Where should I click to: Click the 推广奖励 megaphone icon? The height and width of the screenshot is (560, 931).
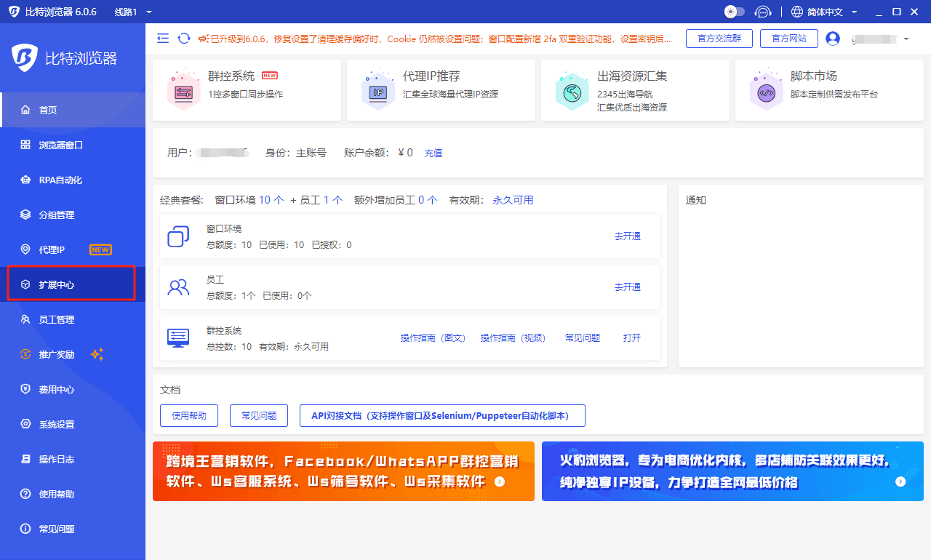tap(25, 354)
